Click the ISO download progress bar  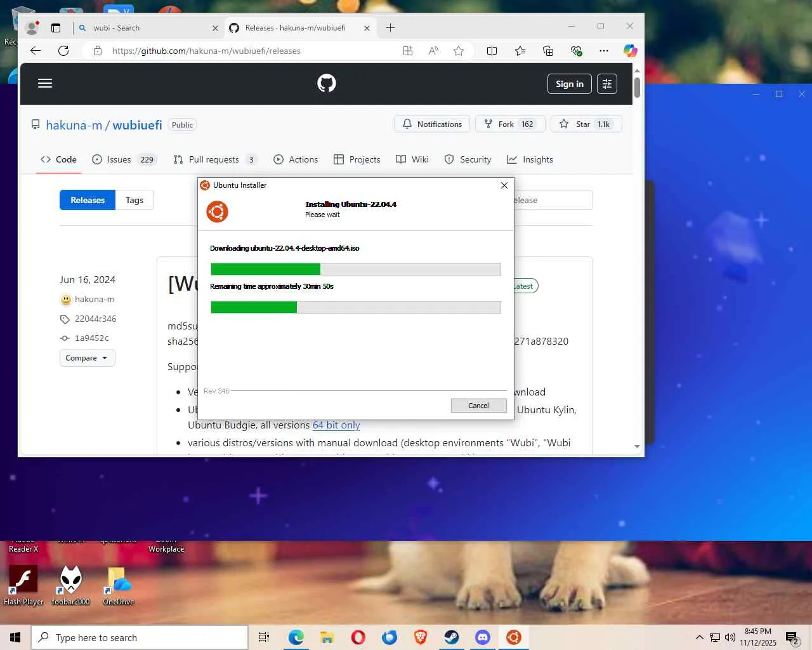(356, 269)
